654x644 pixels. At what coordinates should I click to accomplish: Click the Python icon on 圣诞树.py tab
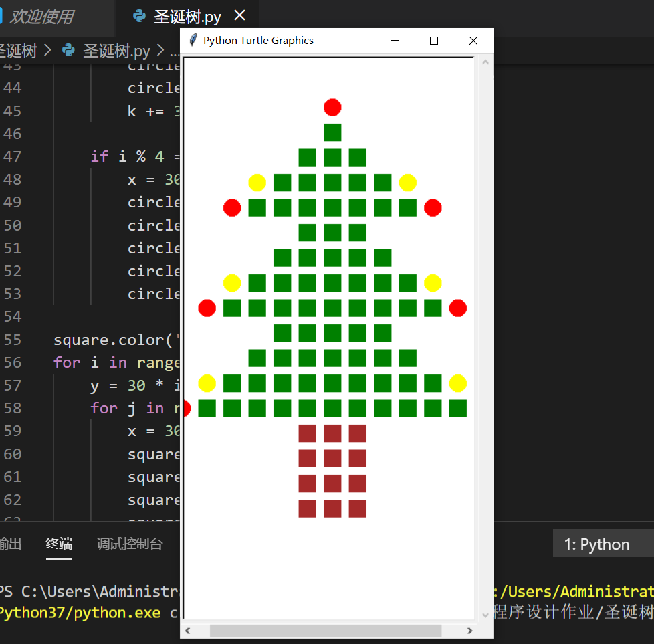point(139,17)
